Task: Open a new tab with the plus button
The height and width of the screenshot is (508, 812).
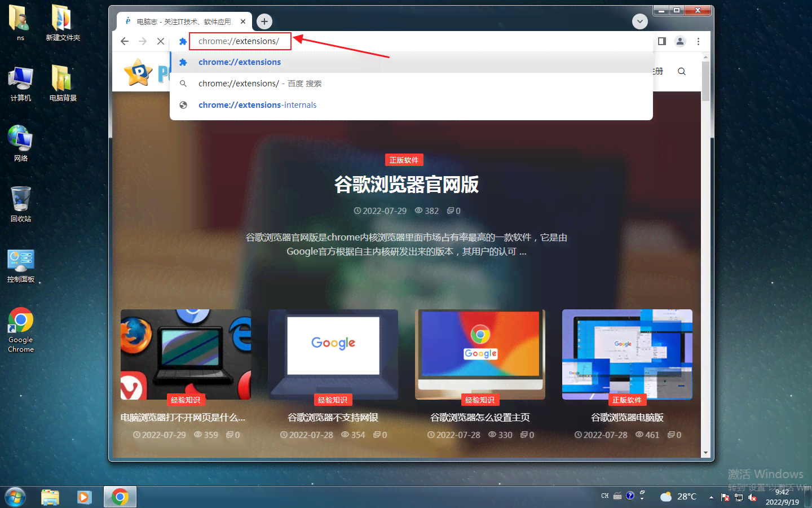Action: [264, 21]
